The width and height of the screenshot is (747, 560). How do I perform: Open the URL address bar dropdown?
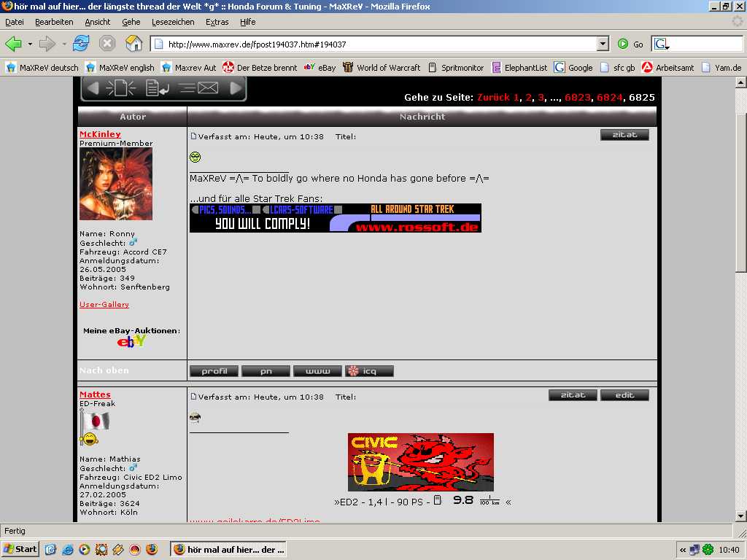pyautogui.click(x=603, y=44)
